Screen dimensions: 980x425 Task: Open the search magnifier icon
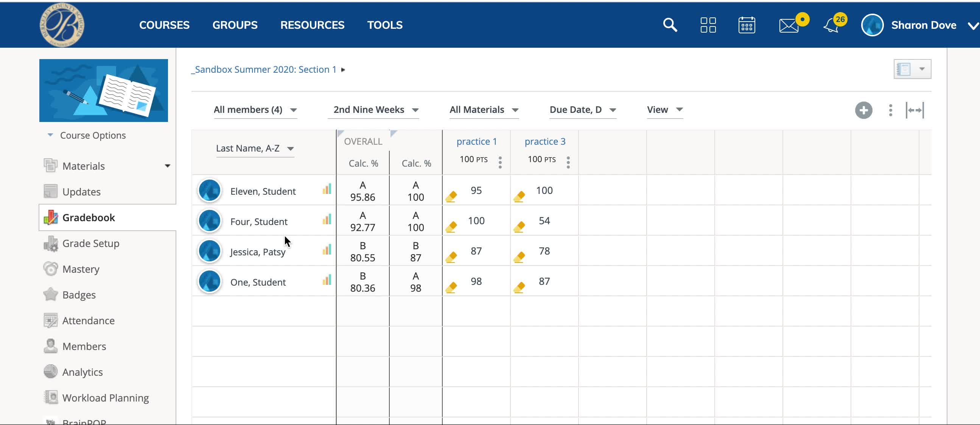tap(670, 25)
